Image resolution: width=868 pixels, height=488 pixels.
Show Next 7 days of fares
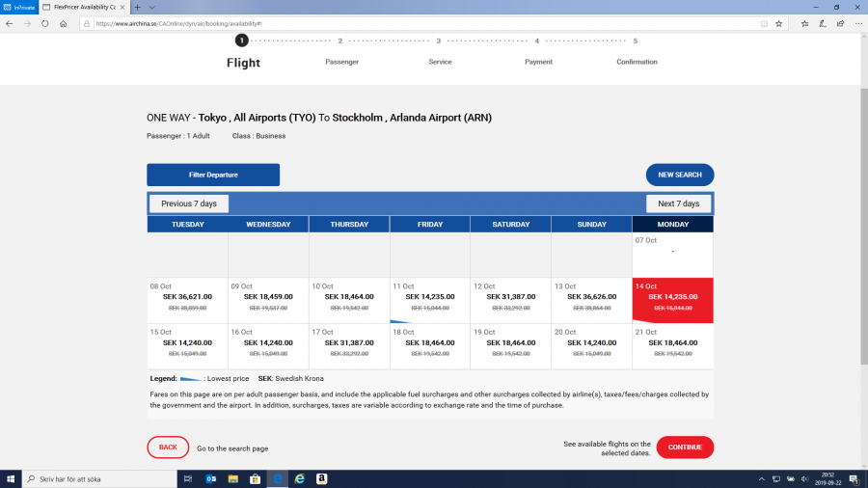[679, 203]
